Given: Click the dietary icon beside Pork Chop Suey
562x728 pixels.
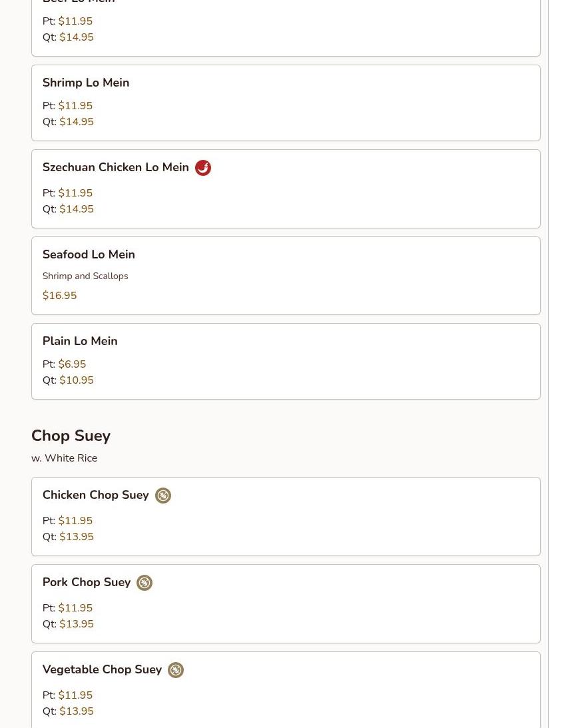Looking at the screenshot, I should pyautogui.click(x=144, y=583).
